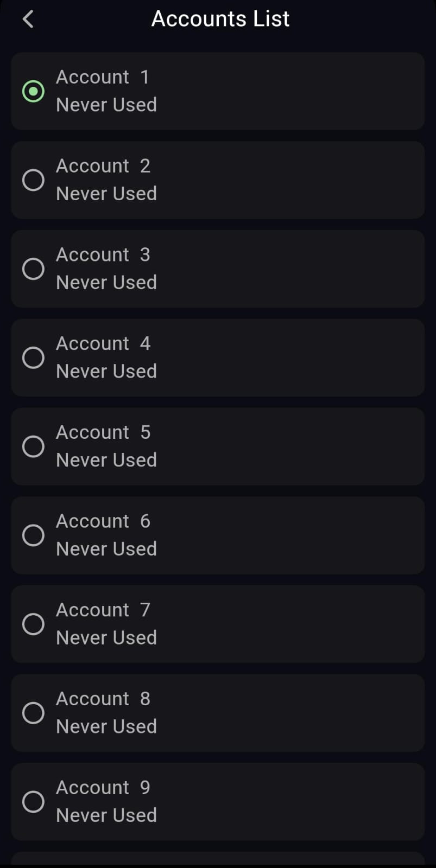
Task: Tap the Account 2 label text
Action: [103, 166]
